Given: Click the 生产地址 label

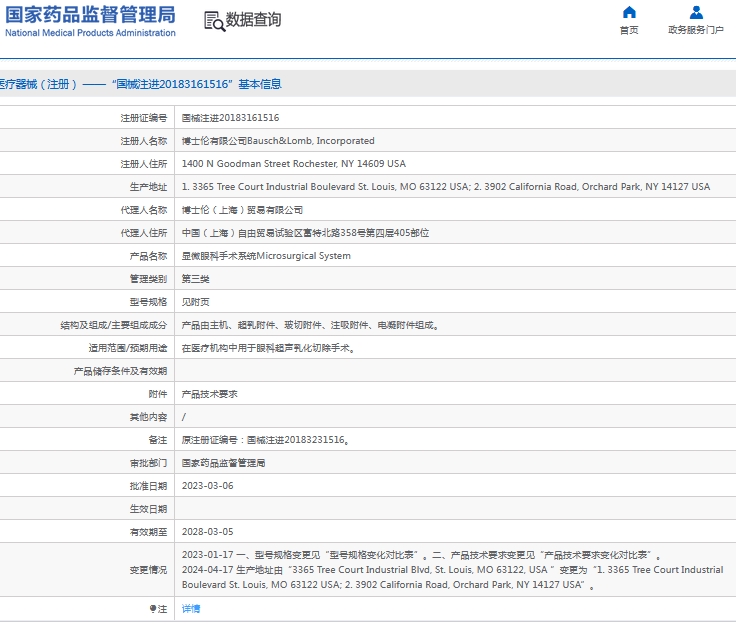Looking at the screenshot, I should 148,187.
